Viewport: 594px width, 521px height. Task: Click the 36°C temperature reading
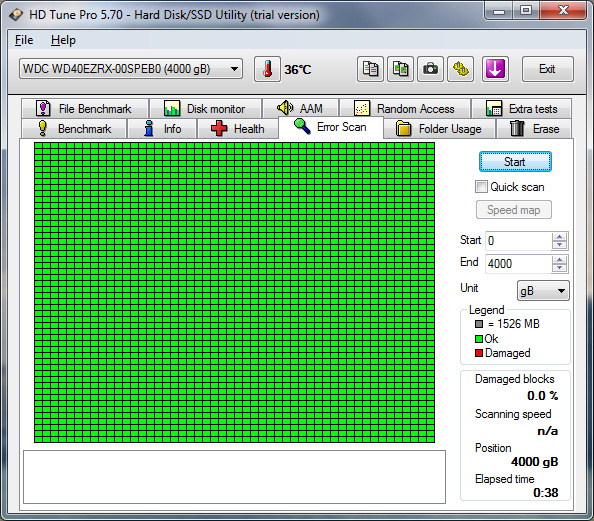point(298,70)
